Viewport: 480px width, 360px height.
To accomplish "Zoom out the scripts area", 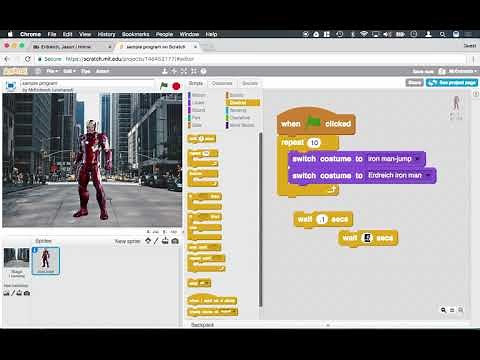I will tap(443, 310).
